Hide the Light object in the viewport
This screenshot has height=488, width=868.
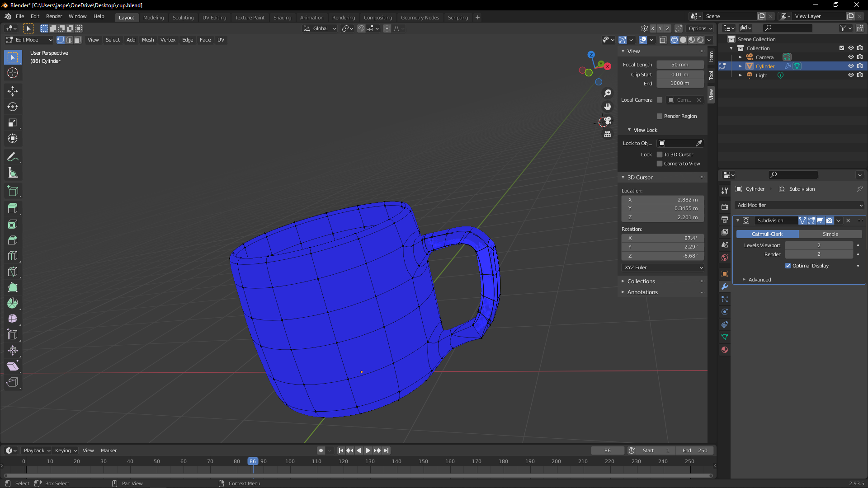click(x=850, y=75)
